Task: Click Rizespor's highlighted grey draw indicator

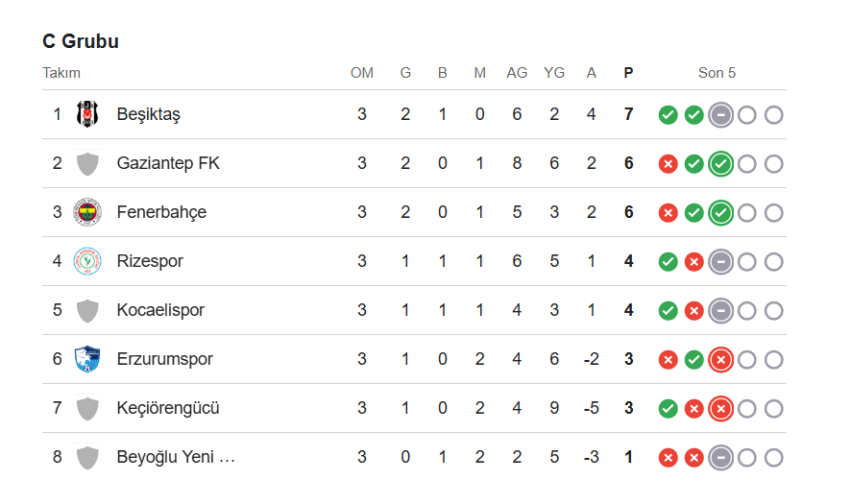Action: click(x=720, y=262)
